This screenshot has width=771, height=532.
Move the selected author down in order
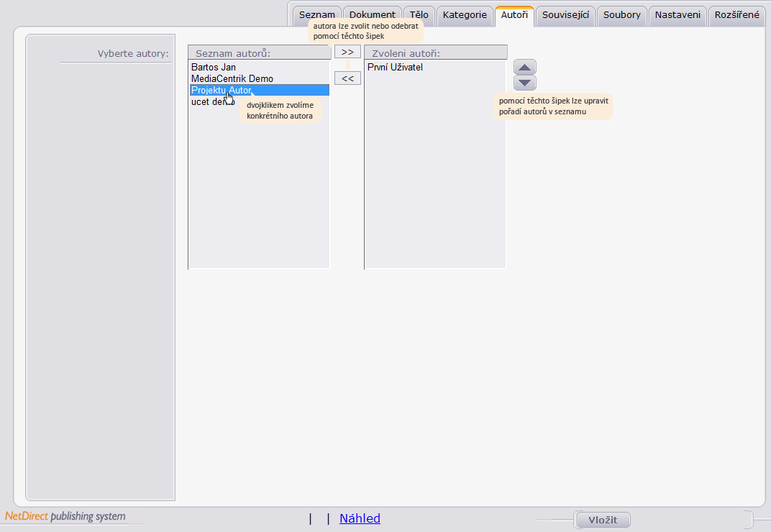pos(524,83)
